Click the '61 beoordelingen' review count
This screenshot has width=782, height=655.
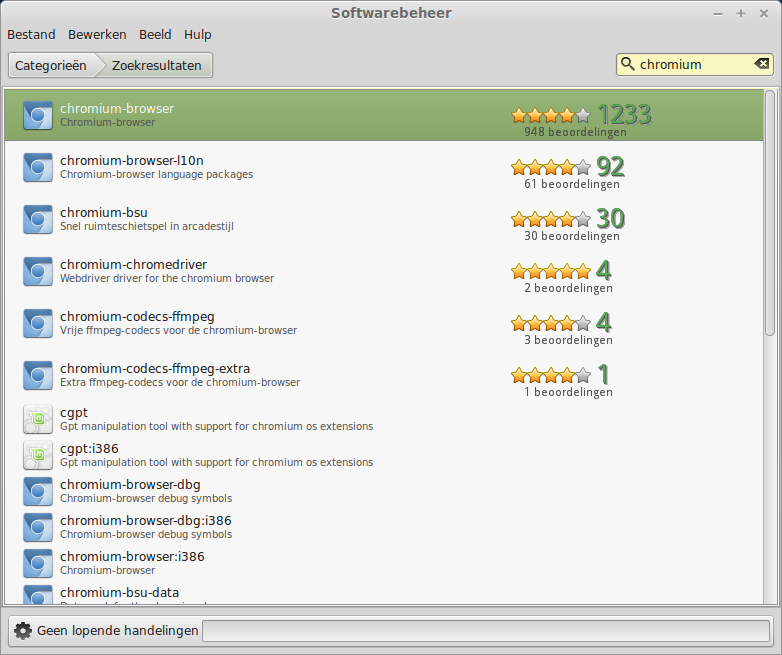572,184
